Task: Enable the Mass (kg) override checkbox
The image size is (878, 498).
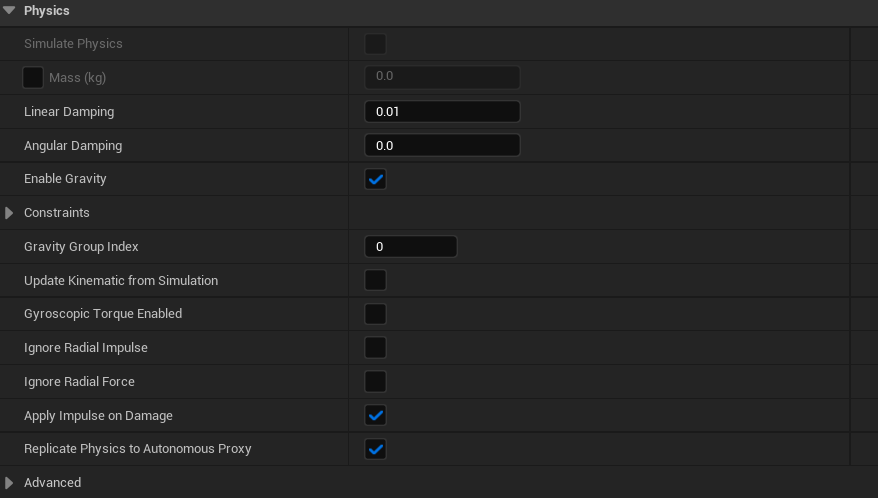Action: 33,78
